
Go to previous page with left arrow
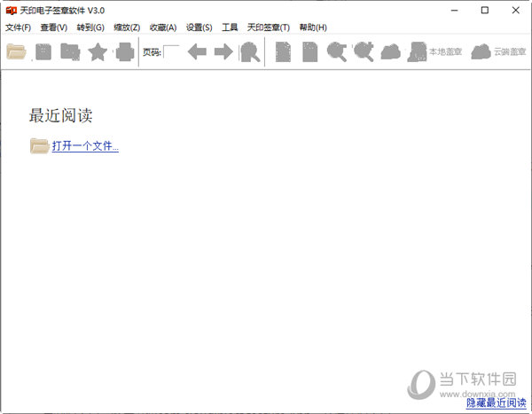click(197, 52)
